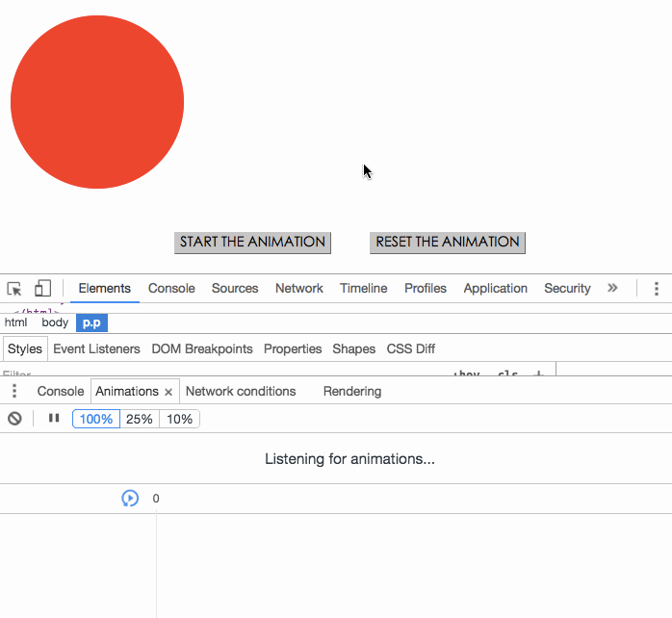
Task: Open the Event Listeners sidebar tab
Action: 96,348
